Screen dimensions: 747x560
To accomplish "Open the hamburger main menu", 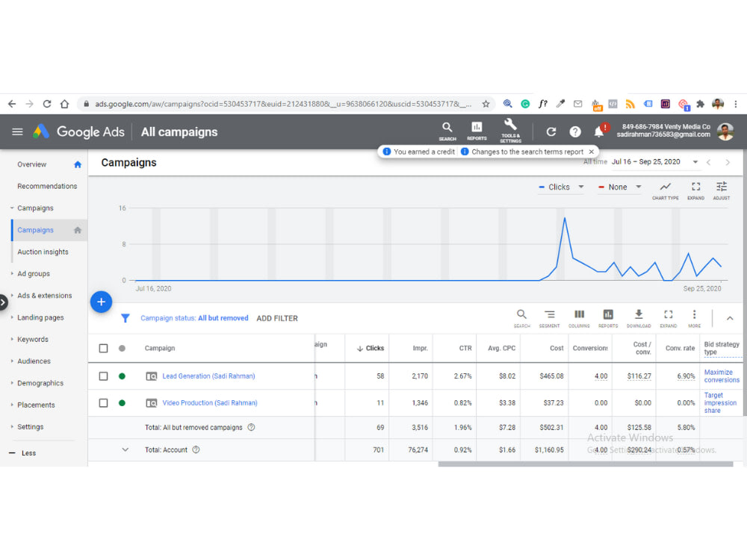I will point(17,132).
